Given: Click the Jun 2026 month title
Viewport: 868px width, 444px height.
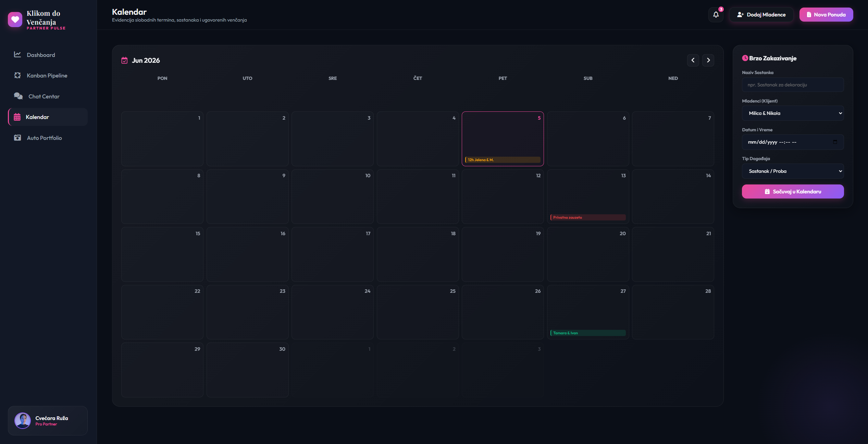Looking at the screenshot, I should pyautogui.click(x=146, y=60).
